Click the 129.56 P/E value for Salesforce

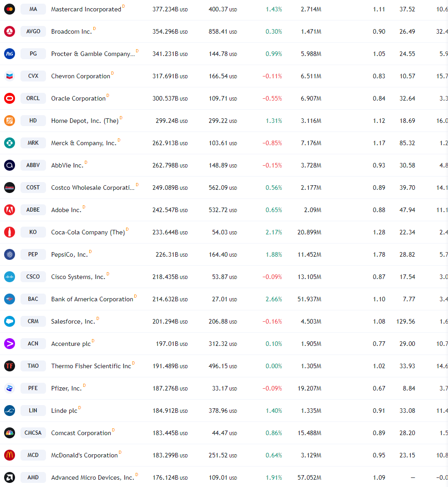click(406, 321)
